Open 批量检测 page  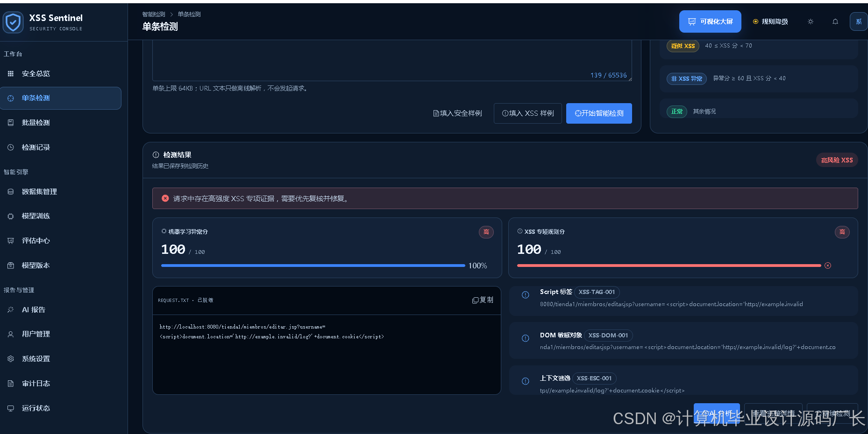click(x=61, y=123)
